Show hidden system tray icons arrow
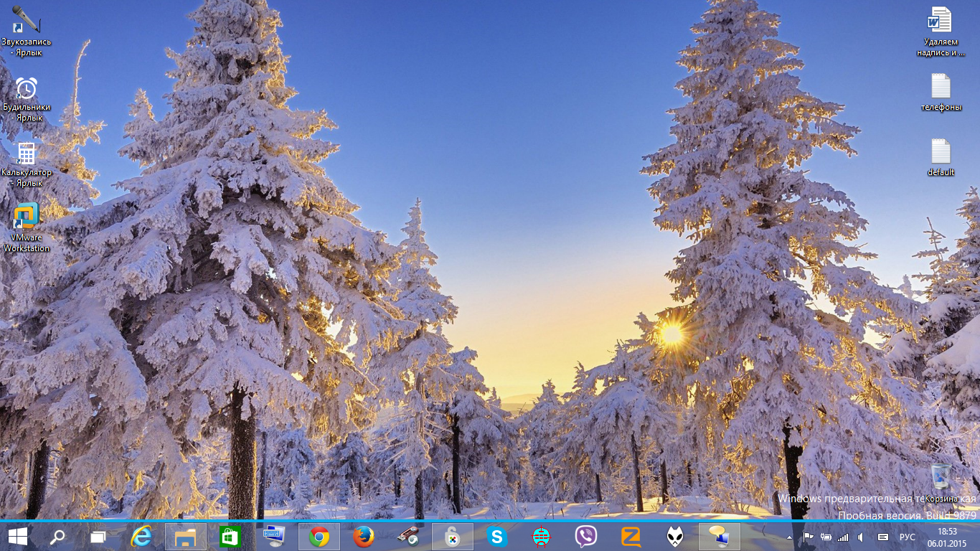This screenshot has width=980, height=551. pos(790,537)
